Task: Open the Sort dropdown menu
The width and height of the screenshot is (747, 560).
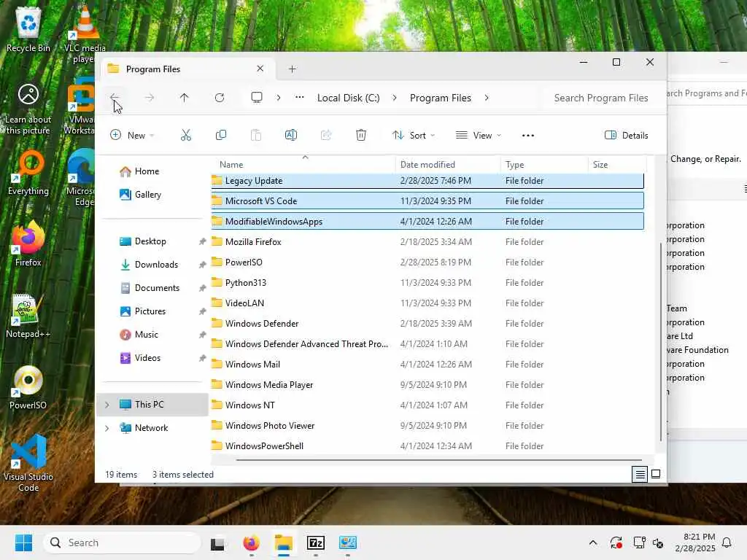Action: point(414,135)
